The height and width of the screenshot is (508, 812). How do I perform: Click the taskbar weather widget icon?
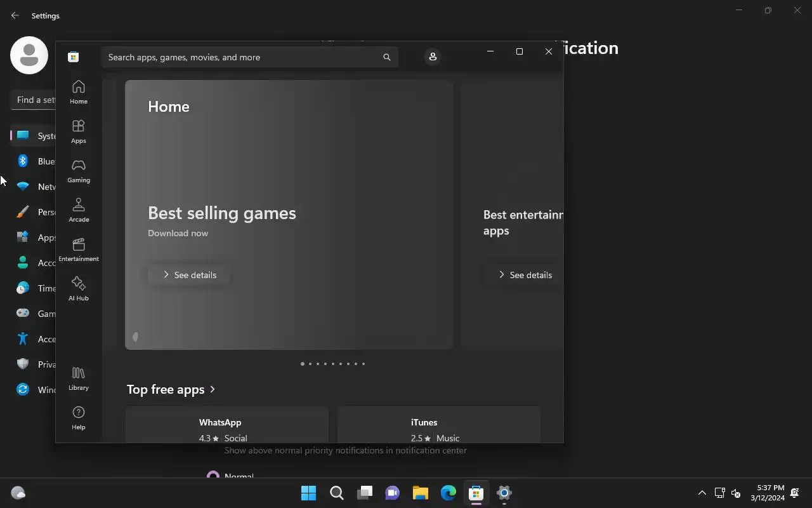click(18, 493)
